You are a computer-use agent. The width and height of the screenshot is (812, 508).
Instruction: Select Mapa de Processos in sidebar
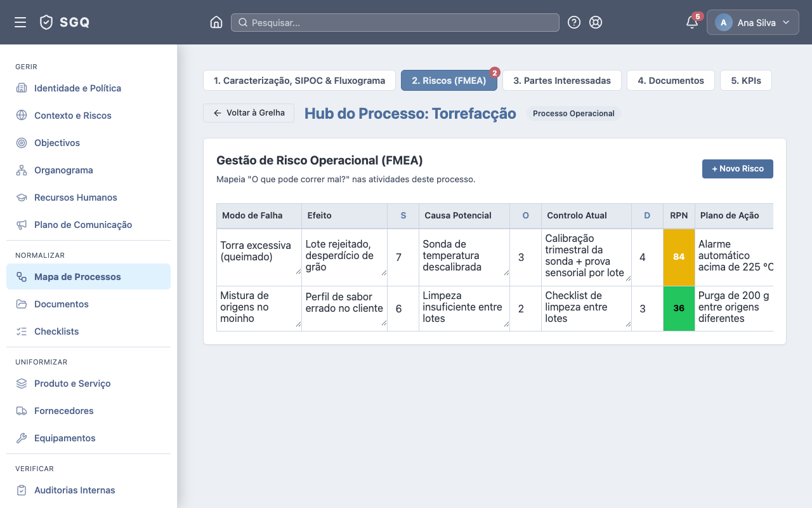[x=88, y=277]
